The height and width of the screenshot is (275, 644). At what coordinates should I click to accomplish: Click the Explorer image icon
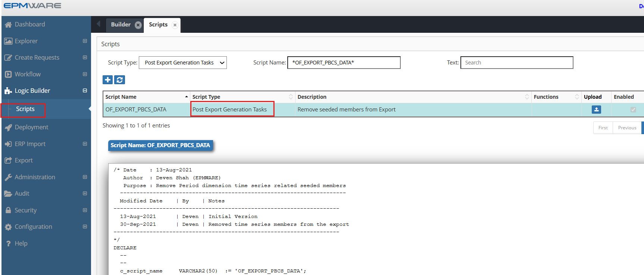(8, 41)
